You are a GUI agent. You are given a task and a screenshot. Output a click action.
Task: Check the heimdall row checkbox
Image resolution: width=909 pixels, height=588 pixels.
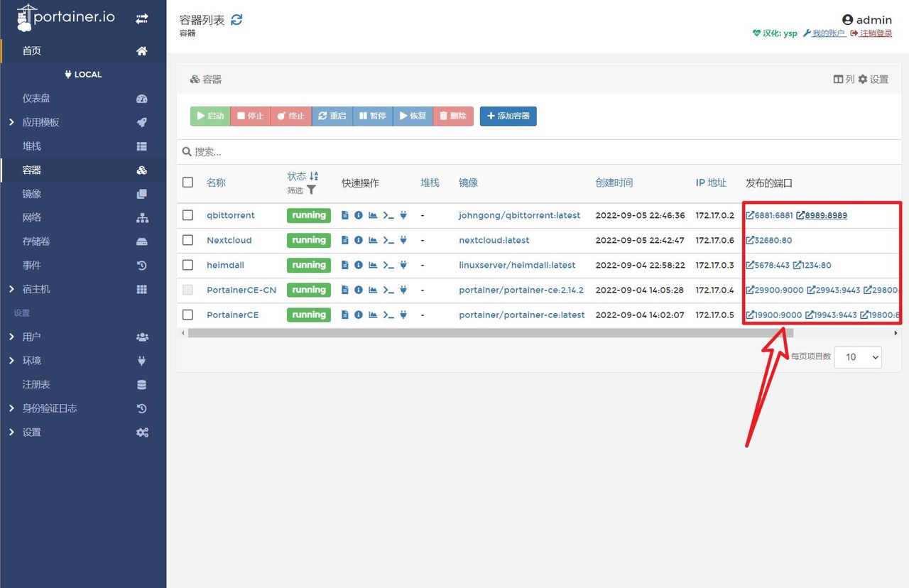(187, 265)
